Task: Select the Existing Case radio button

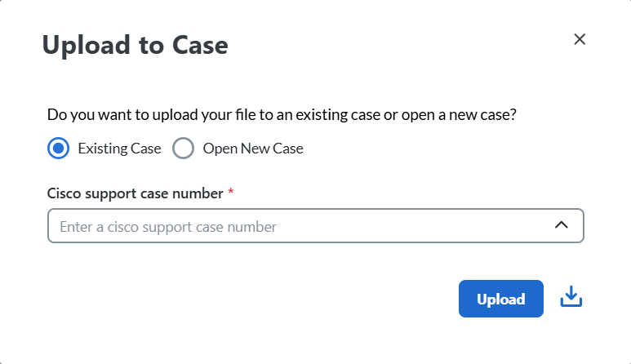Action: tap(58, 149)
